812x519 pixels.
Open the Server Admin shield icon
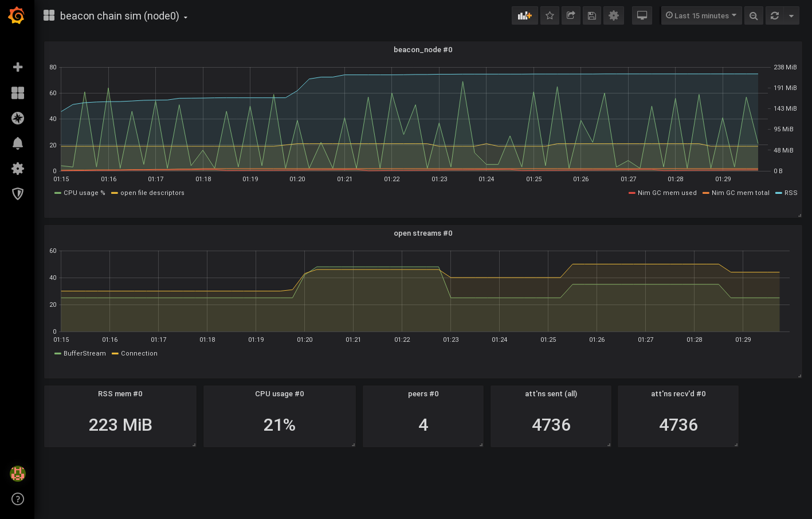point(18,194)
